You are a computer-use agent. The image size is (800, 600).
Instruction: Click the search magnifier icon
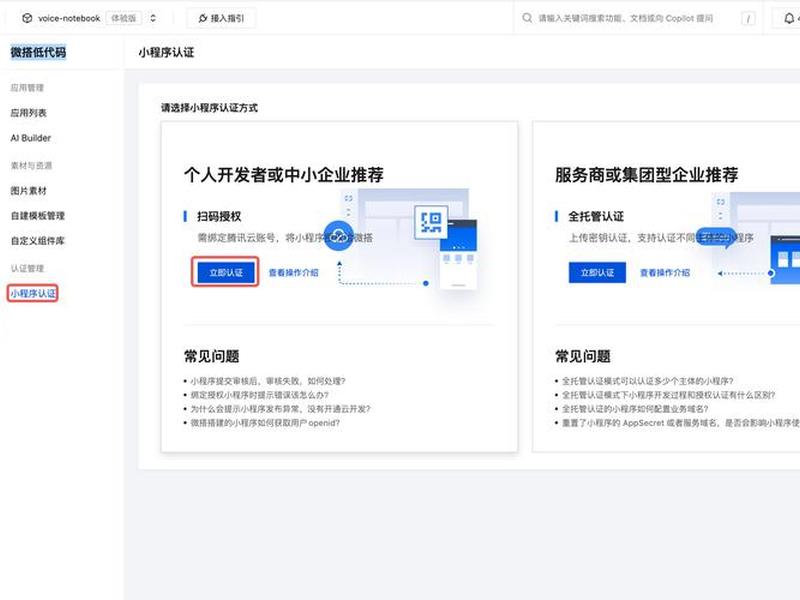(527, 18)
